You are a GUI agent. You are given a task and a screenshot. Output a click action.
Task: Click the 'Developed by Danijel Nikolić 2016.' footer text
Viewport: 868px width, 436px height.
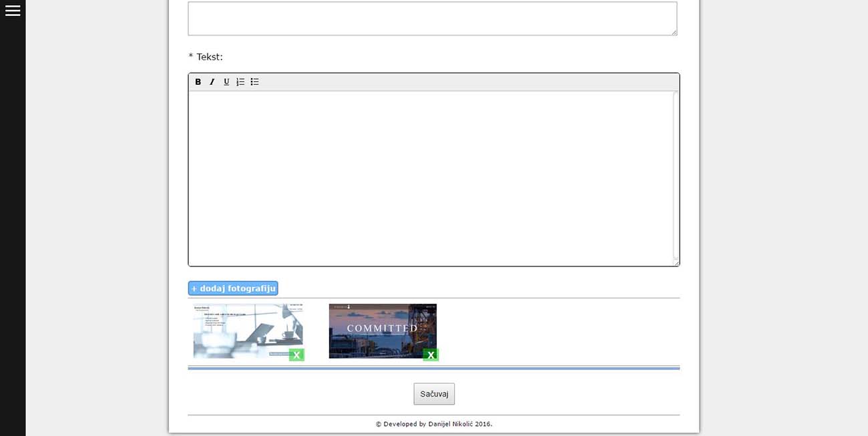pyautogui.click(x=434, y=424)
